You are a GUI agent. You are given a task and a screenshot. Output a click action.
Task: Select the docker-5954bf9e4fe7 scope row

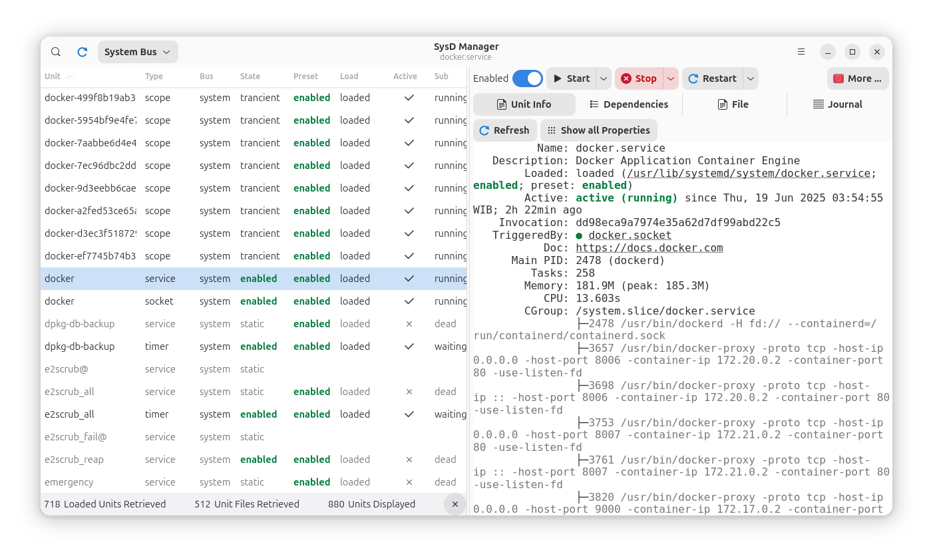(x=254, y=120)
